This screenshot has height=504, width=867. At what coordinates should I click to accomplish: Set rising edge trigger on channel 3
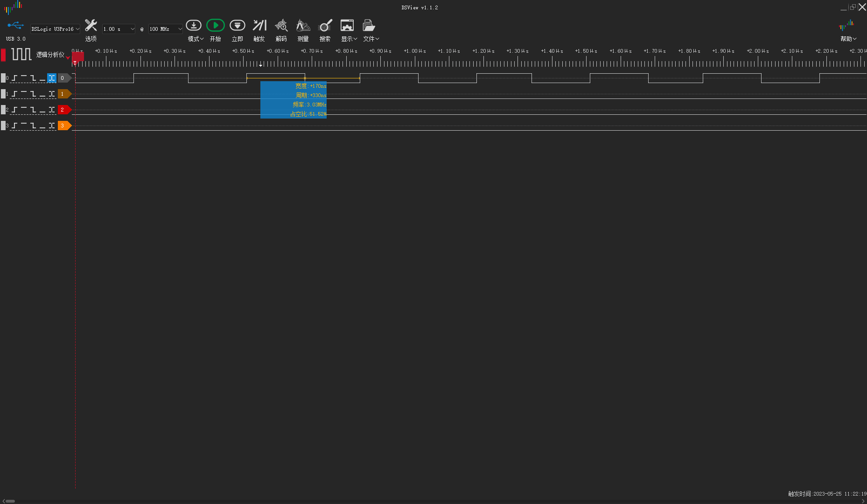point(15,126)
